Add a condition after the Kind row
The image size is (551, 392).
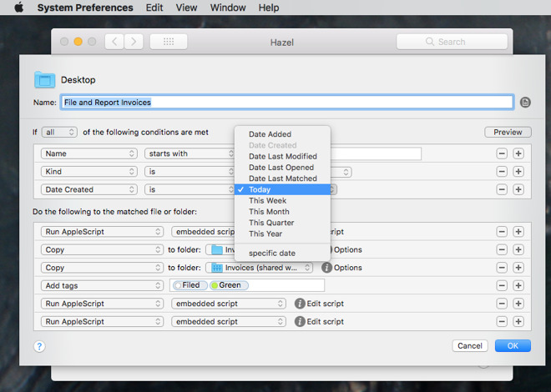click(x=518, y=172)
